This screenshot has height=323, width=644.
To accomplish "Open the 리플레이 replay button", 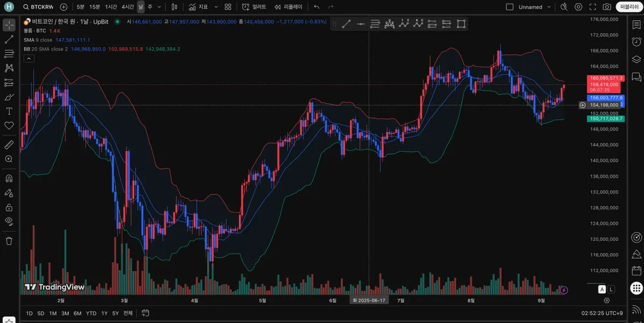I will click(288, 7).
